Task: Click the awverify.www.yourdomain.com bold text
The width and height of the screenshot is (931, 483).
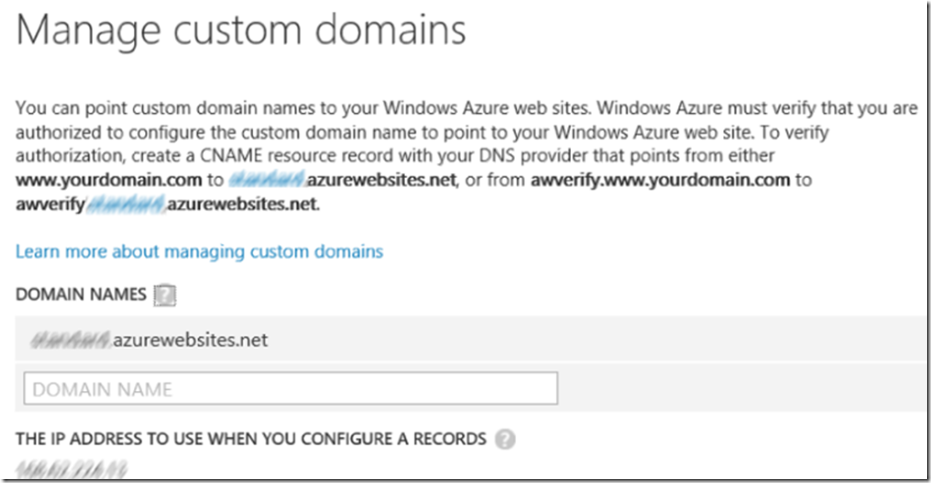Action: click(x=660, y=179)
